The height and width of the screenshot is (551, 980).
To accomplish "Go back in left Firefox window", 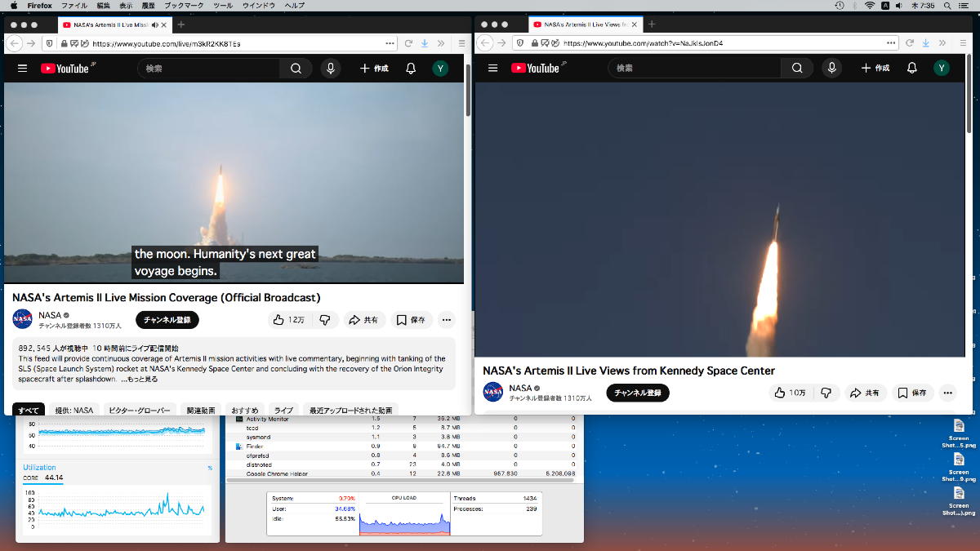I will [x=14, y=43].
